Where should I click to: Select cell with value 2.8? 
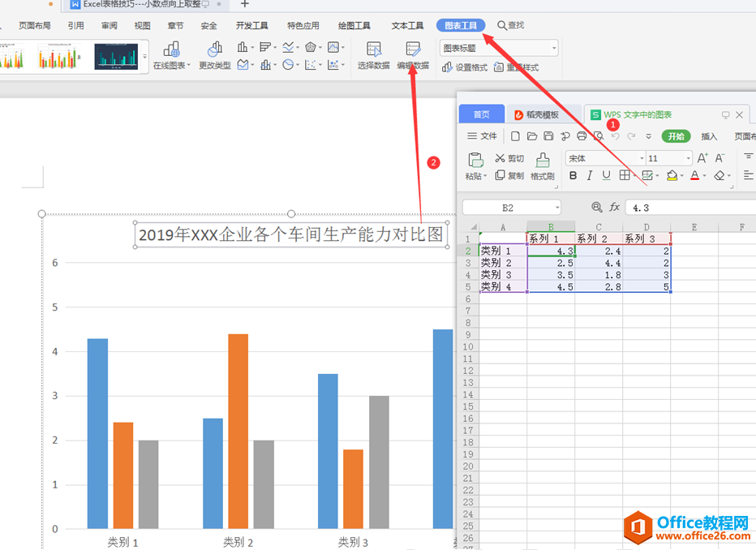click(599, 286)
